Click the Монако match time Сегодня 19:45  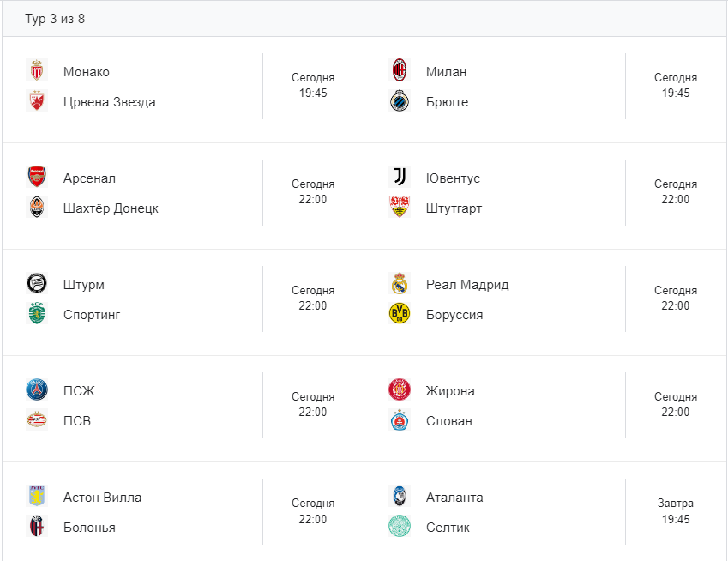click(x=313, y=86)
